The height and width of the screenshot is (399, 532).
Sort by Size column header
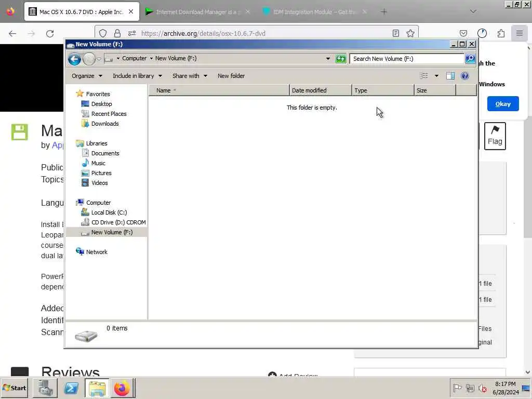(435, 90)
